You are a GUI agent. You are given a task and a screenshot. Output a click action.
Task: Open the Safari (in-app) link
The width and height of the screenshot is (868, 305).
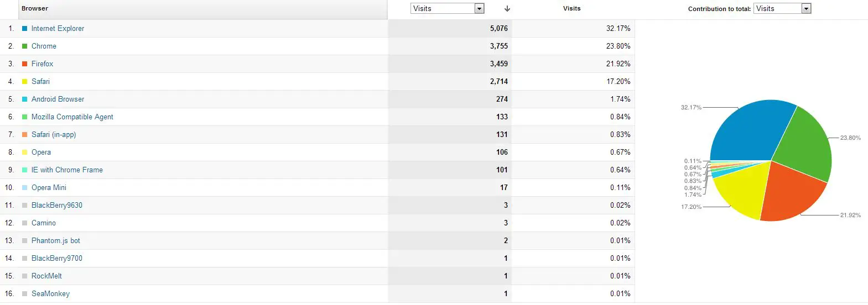54,134
